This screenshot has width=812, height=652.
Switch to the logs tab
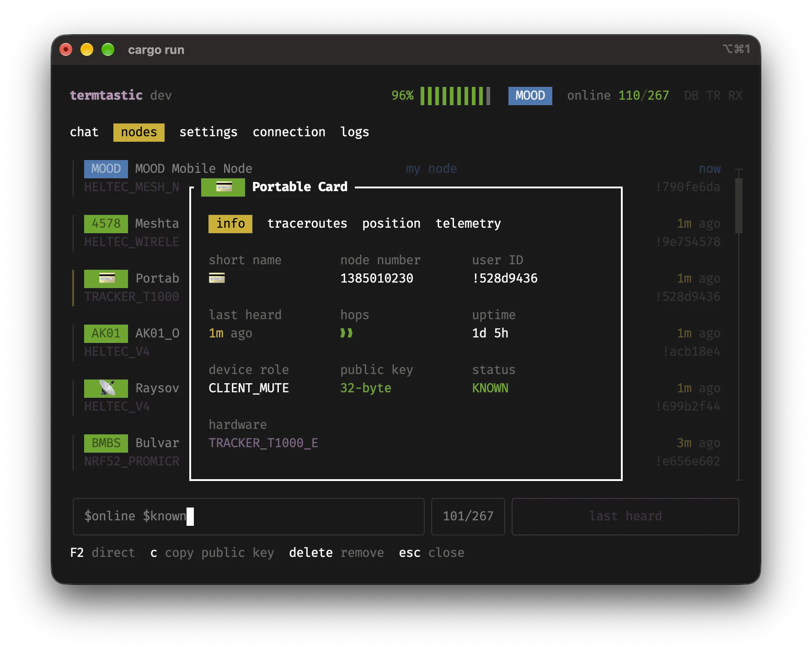(355, 132)
